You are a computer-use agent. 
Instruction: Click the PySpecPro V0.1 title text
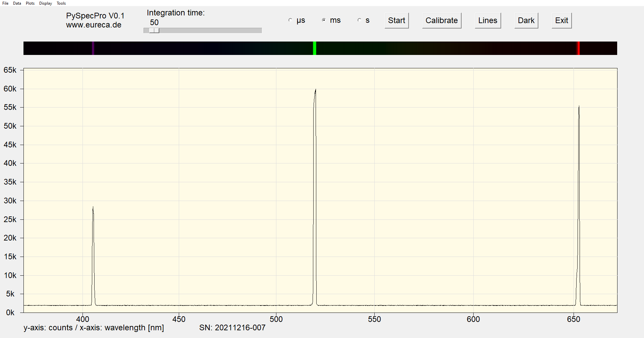point(95,16)
